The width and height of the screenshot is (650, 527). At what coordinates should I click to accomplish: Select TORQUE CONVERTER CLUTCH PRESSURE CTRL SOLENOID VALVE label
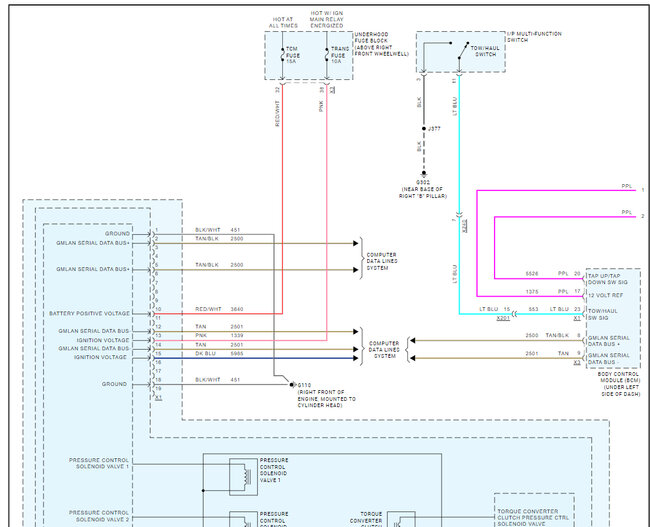tap(533, 518)
